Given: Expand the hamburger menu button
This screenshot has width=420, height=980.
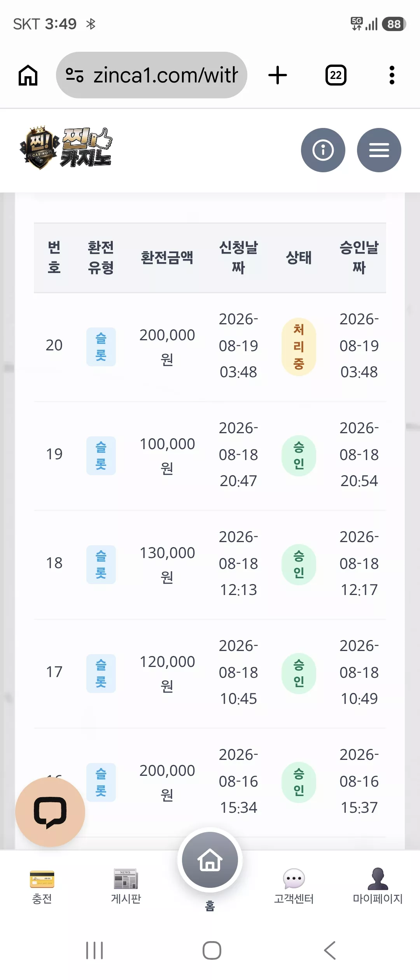Looking at the screenshot, I should (379, 150).
